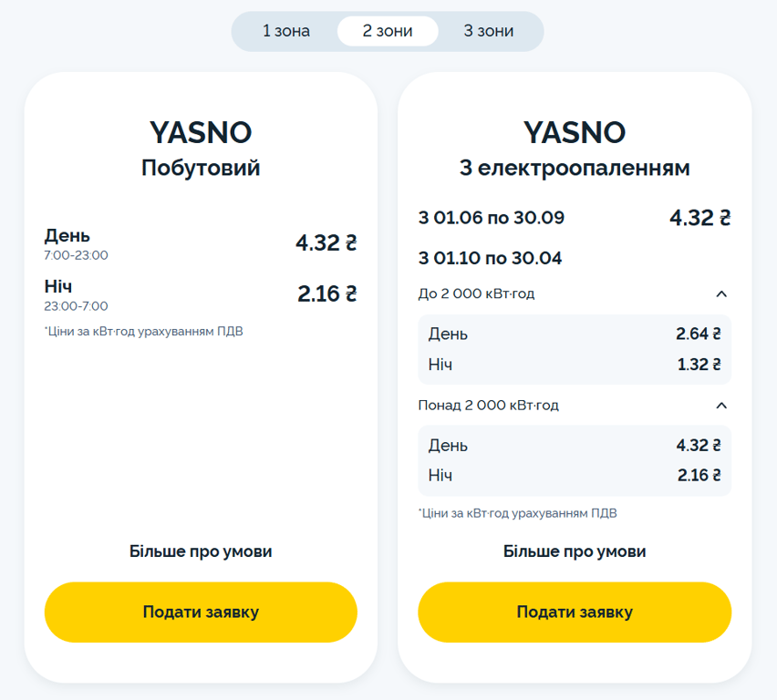
Task: Collapse the "До 2 000 кВт·год" chevron
Action: coord(720,293)
